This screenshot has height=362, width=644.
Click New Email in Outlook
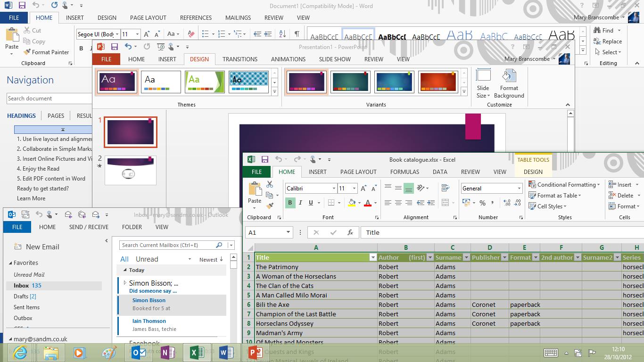pyautogui.click(x=37, y=247)
